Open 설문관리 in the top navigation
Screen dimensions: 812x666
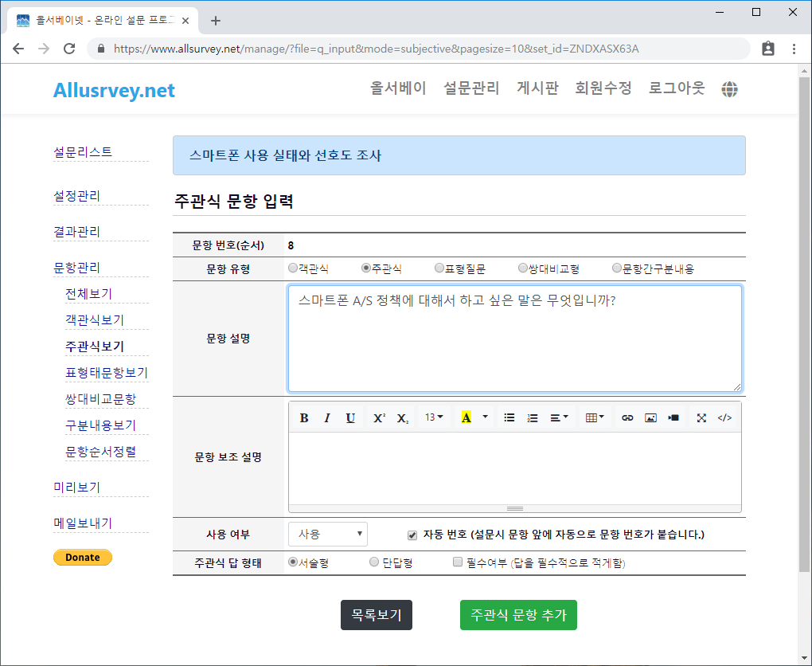click(471, 88)
